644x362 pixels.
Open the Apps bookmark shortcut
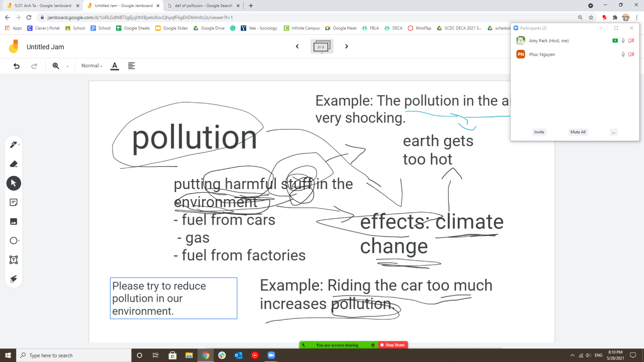point(14,28)
